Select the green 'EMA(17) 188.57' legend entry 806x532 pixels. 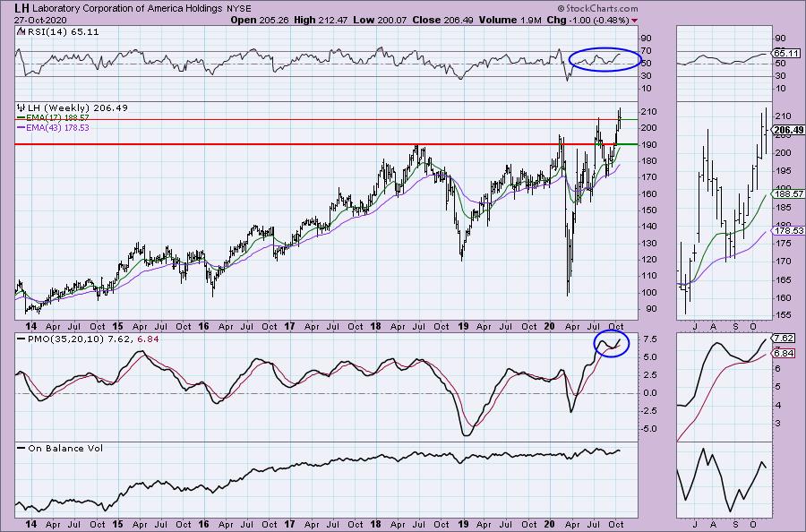coord(53,117)
